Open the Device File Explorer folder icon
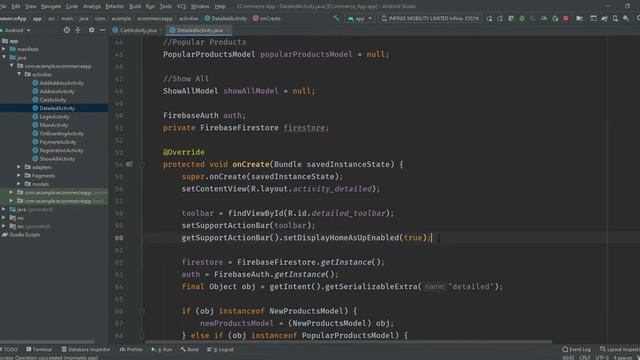This screenshot has height=360, width=640. pos(579,18)
